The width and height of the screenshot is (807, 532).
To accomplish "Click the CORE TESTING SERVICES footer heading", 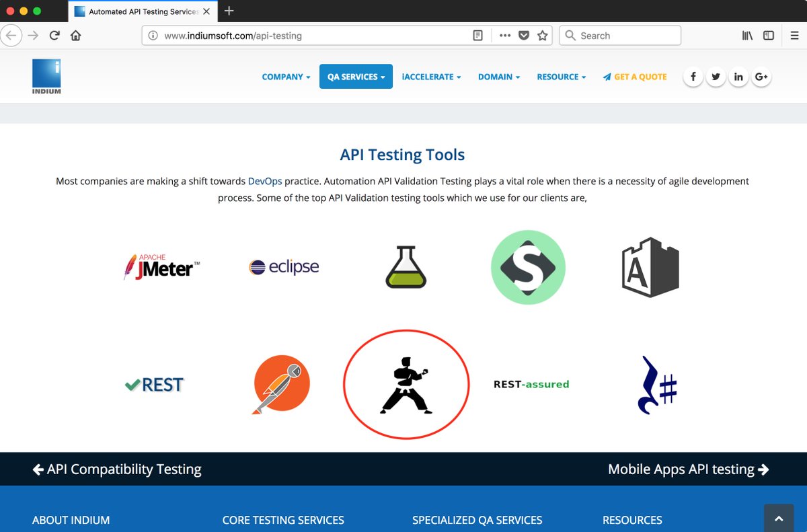I will click(x=283, y=520).
